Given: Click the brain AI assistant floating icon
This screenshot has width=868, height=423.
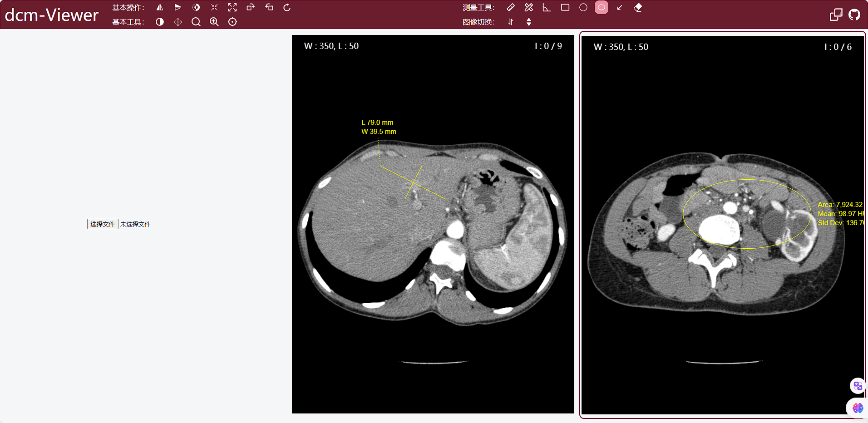Looking at the screenshot, I should tap(858, 408).
